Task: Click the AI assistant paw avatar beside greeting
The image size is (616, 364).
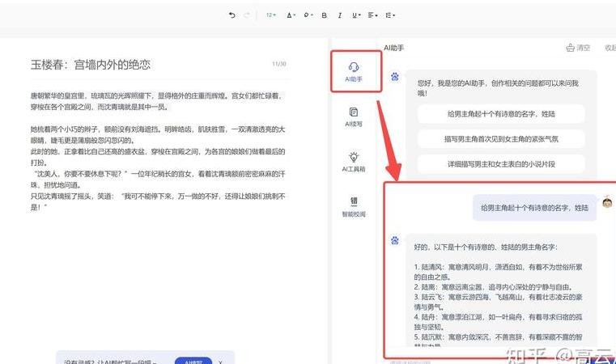Action: [x=395, y=77]
